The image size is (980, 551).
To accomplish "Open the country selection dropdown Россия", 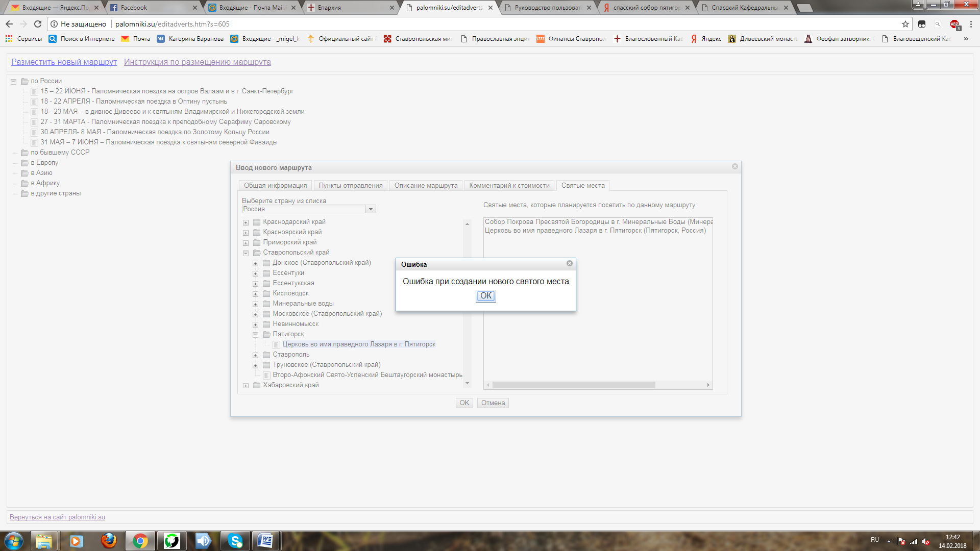I will pos(371,209).
